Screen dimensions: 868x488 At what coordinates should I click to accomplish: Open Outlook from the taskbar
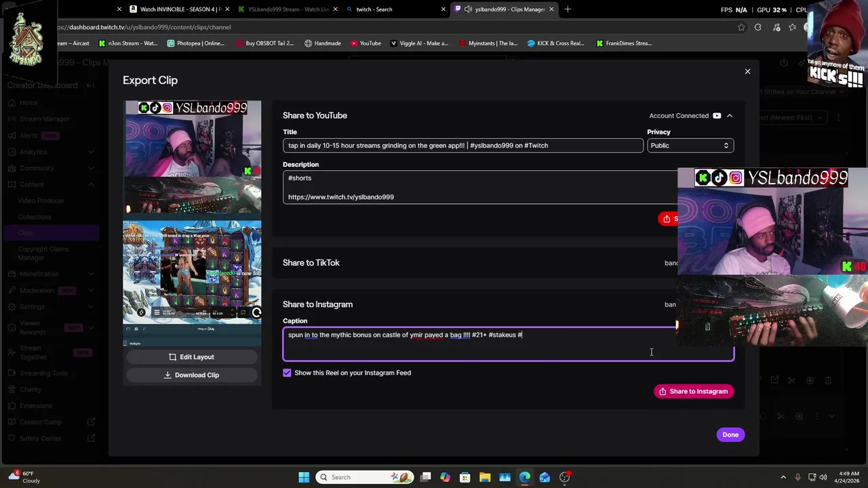545,477
